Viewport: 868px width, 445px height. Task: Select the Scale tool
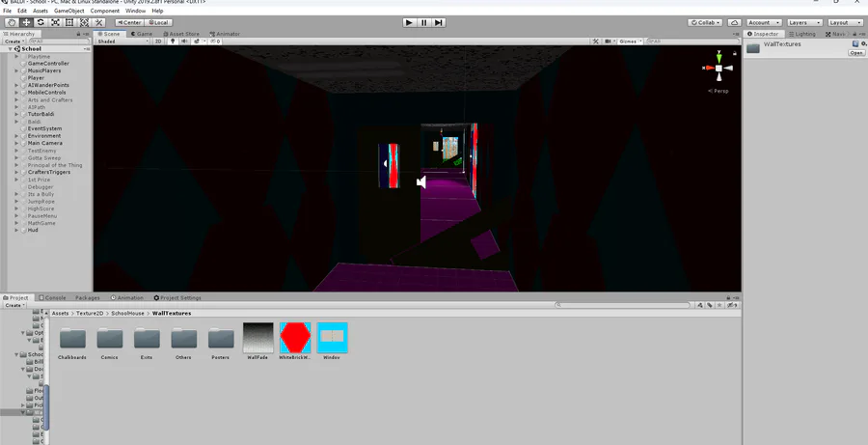click(55, 23)
